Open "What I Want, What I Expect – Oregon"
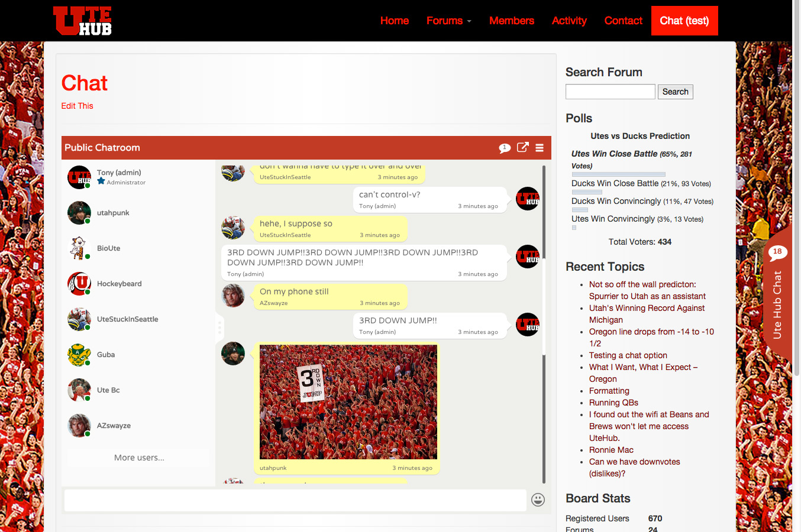Image resolution: width=801 pixels, height=532 pixels. click(x=644, y=373)
